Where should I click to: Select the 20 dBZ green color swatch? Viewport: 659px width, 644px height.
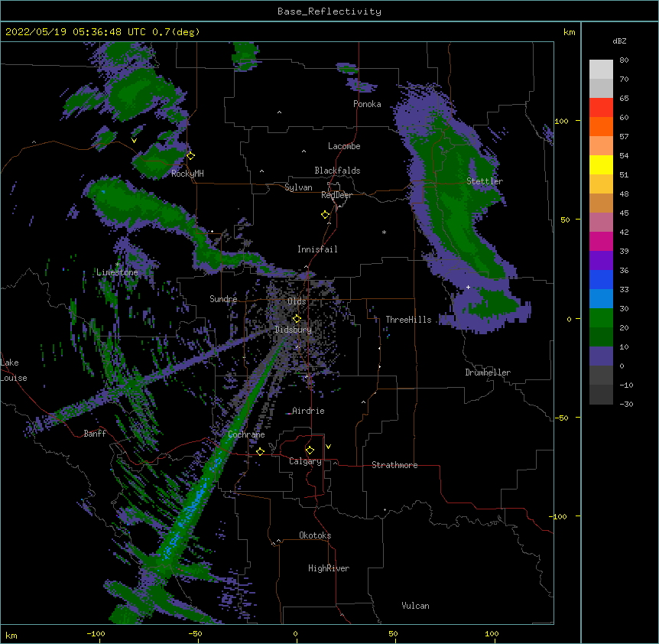[x=601, y=337]
